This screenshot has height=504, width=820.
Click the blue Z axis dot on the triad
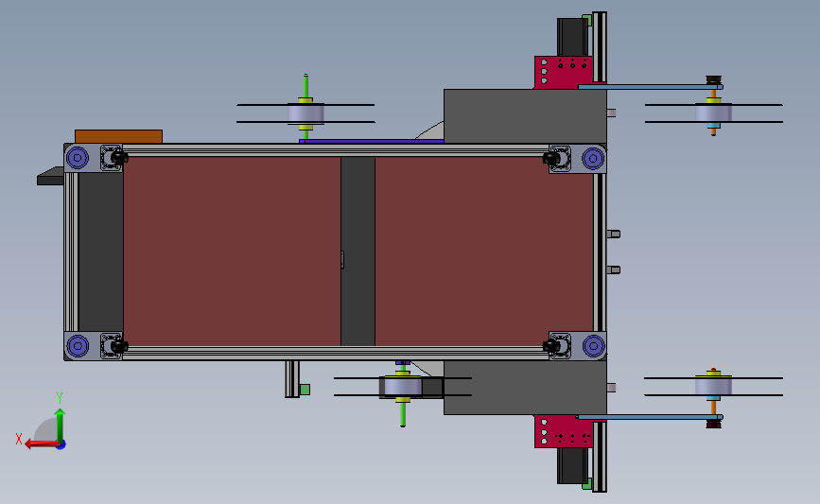coord(61,445)
